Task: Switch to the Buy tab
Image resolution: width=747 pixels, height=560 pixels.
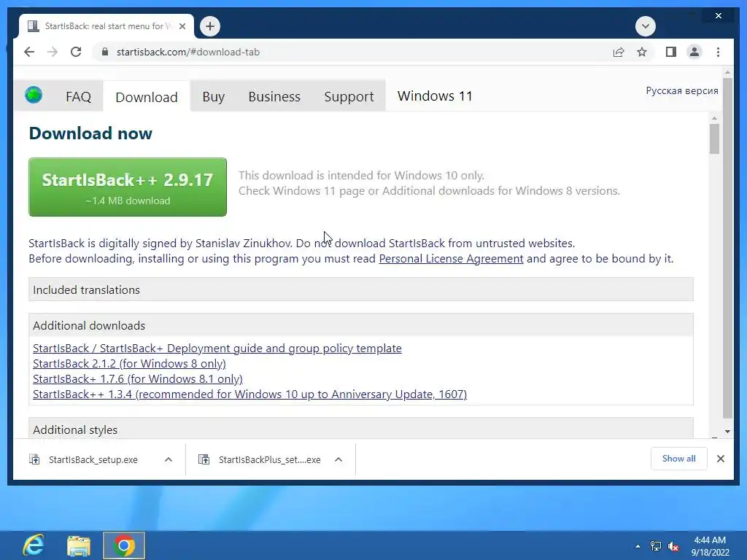Action: (x=214, y=97)
